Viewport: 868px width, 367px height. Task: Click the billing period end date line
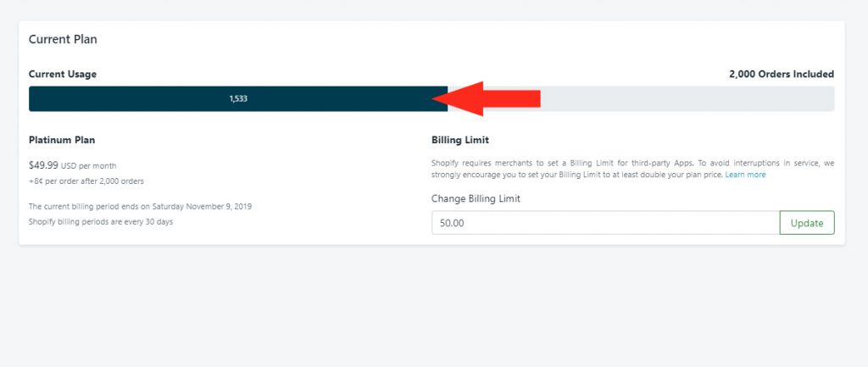point(140,206)
